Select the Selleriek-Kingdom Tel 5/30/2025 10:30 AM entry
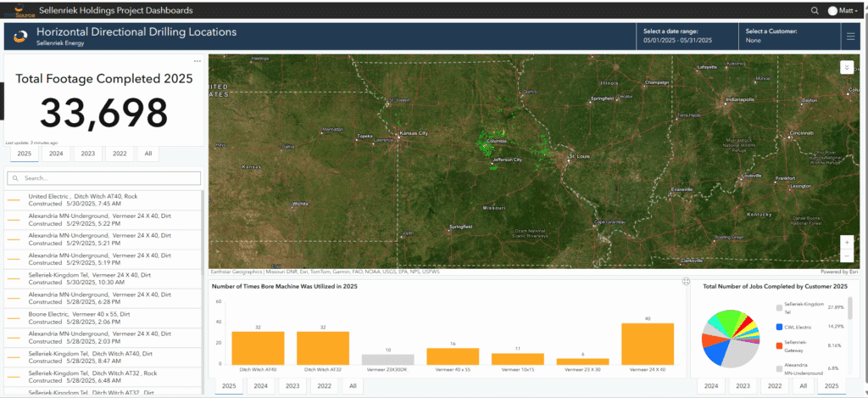This screenshot has height=398, width=868. pyautogui.click(x=104, y=279)
